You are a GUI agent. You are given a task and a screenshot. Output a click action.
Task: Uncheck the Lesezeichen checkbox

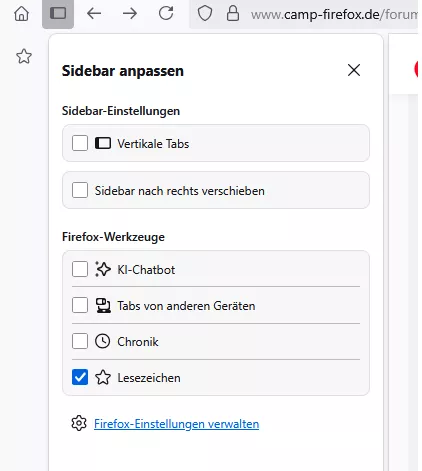(80, 377)
